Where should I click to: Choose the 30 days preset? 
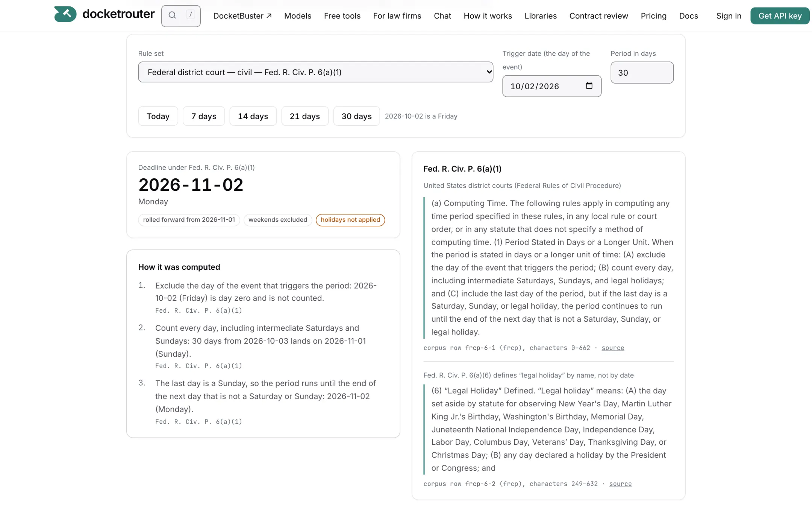[356, 116]
